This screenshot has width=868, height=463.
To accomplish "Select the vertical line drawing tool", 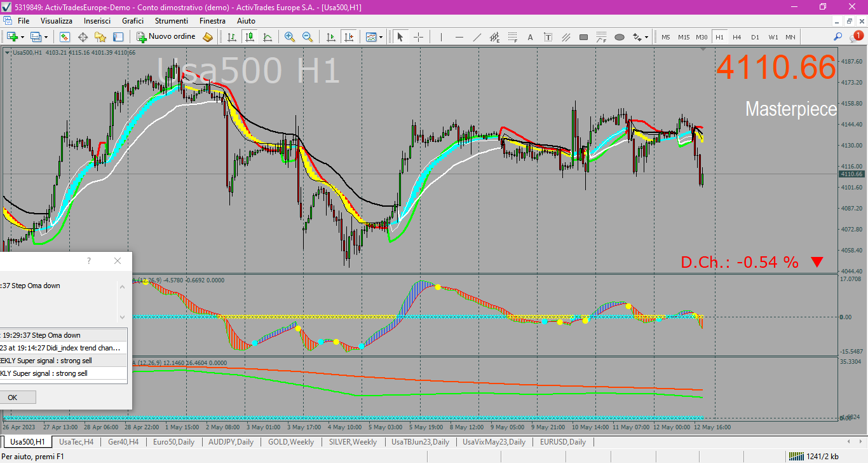I will [441, 37].
